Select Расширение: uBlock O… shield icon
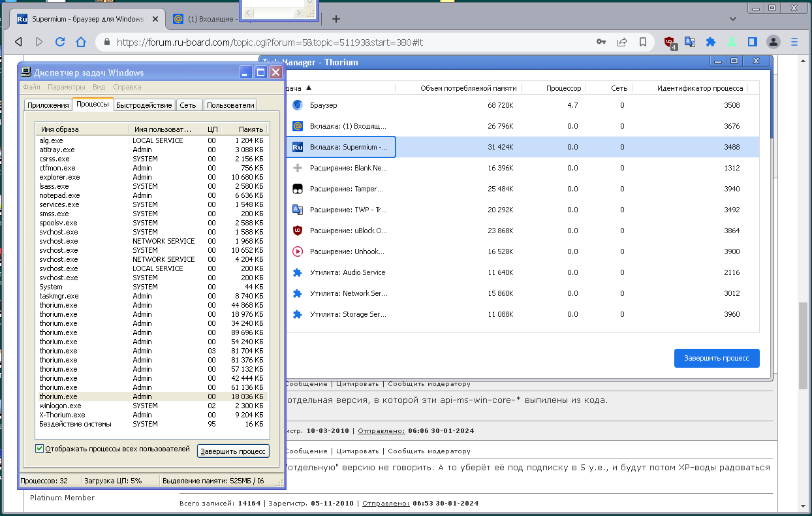The width and height of the screenshot is (812, 516). click(x=298, y=231)
